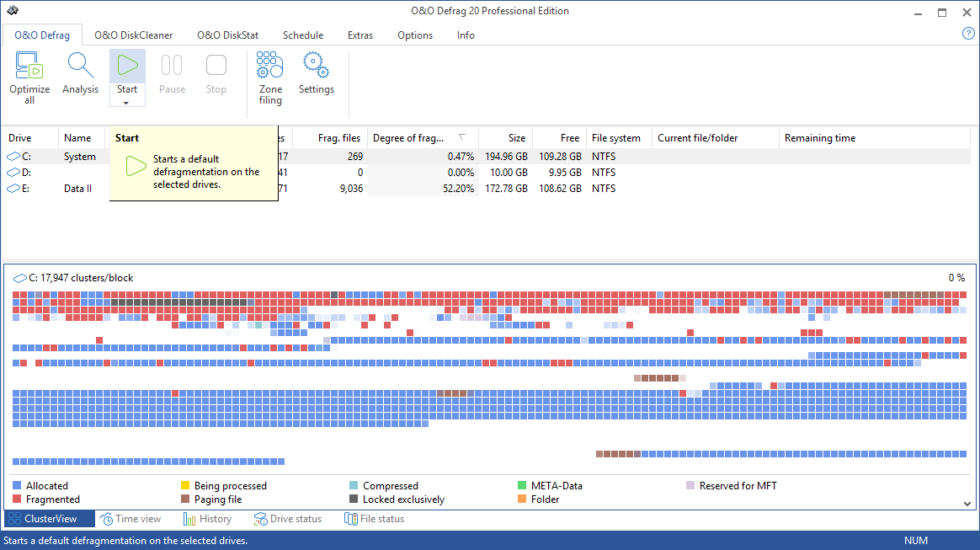980x550 pixels.
Task: Click 194.96 GB size cell
Action: (x=506, y=157)
